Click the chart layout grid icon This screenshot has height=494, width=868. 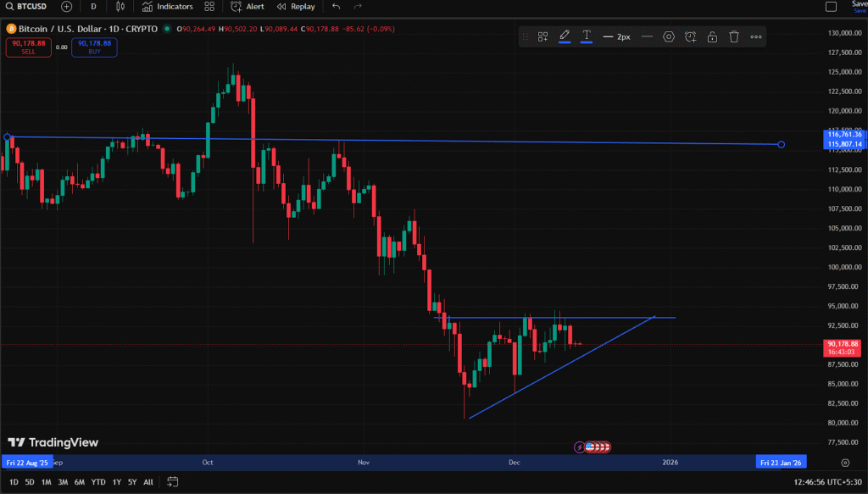click(209, 7)
